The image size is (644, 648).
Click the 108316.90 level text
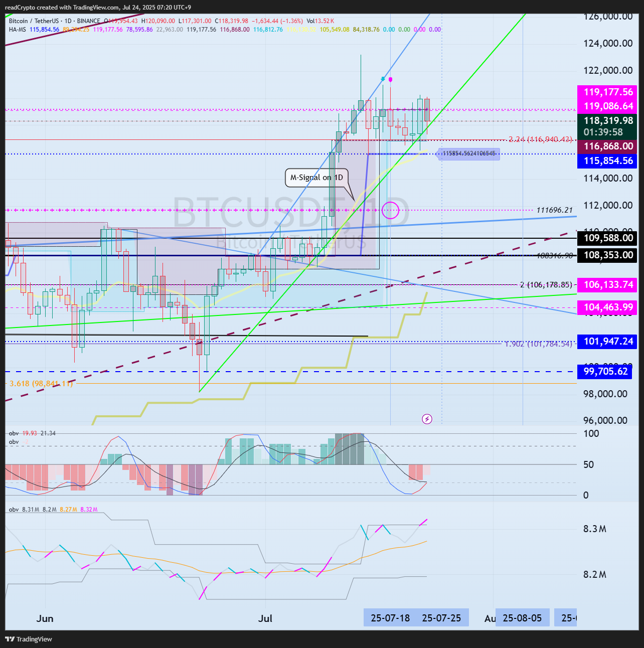click(x=554, y=255)
